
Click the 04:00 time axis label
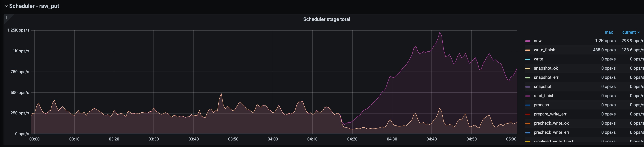coord(273,139)
